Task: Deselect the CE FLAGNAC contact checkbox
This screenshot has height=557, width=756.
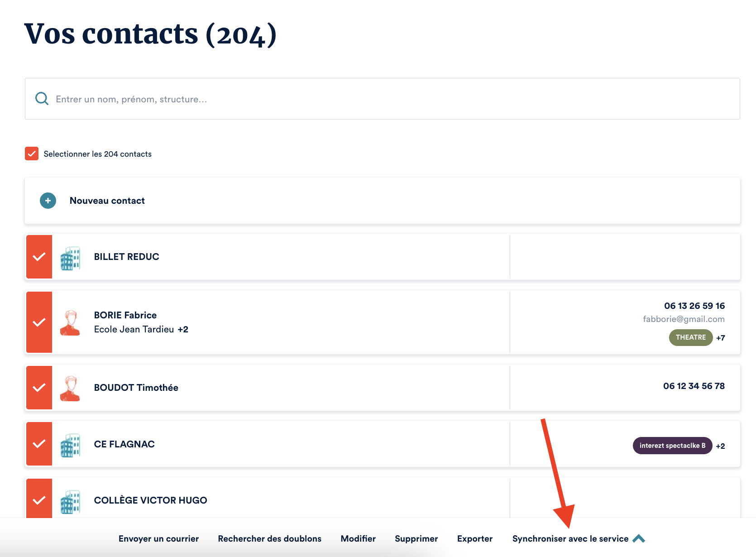Action: click(x=39, y=444)
